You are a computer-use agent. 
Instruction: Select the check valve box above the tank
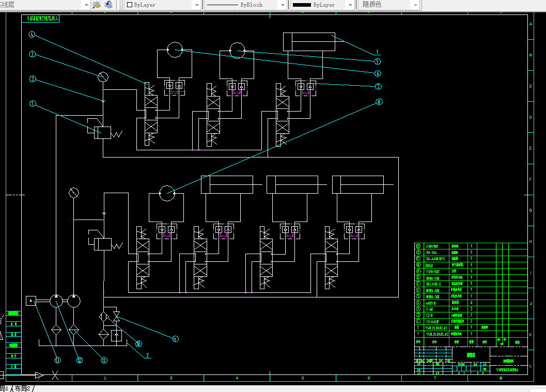(116, 335)
